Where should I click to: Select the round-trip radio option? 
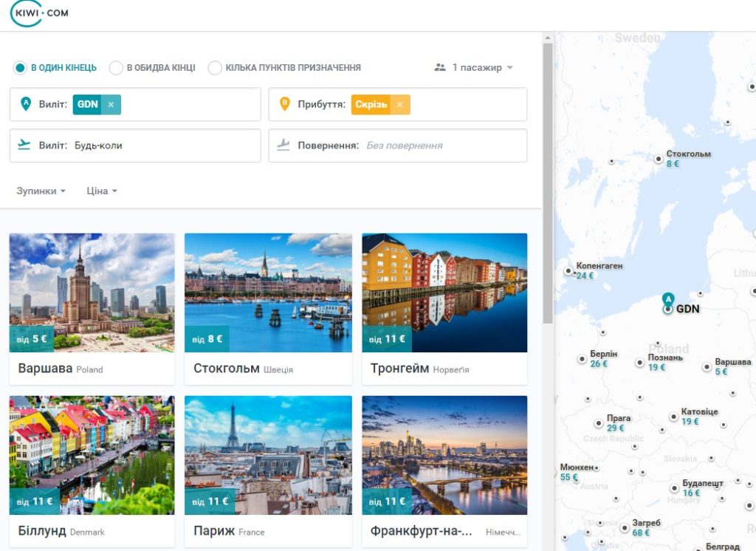[116, 67]
